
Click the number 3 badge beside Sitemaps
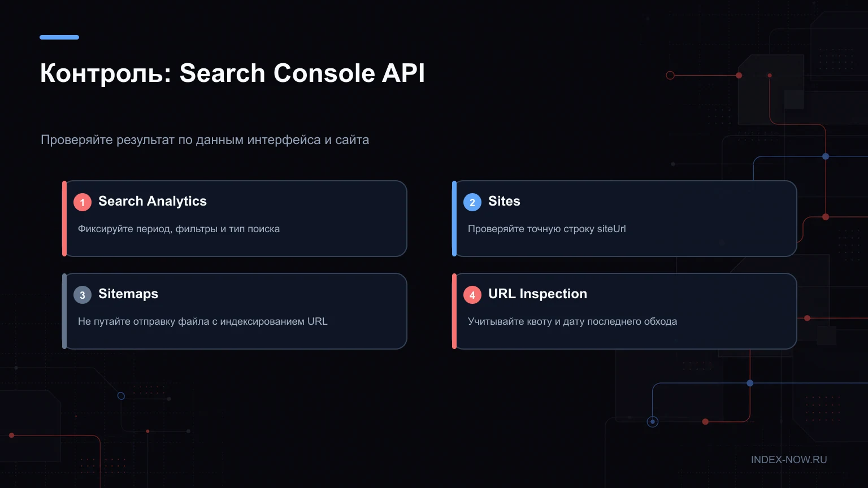point(83,295)
